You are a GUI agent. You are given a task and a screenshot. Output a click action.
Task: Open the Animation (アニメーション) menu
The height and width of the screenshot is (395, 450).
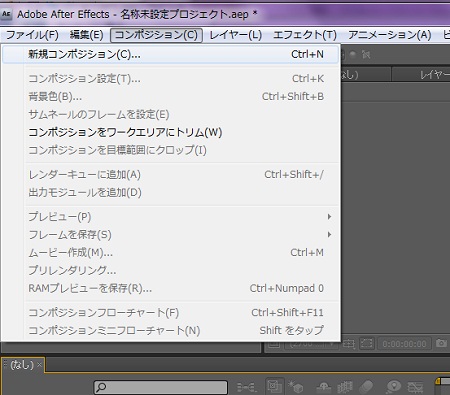click(x=389, y=35)
